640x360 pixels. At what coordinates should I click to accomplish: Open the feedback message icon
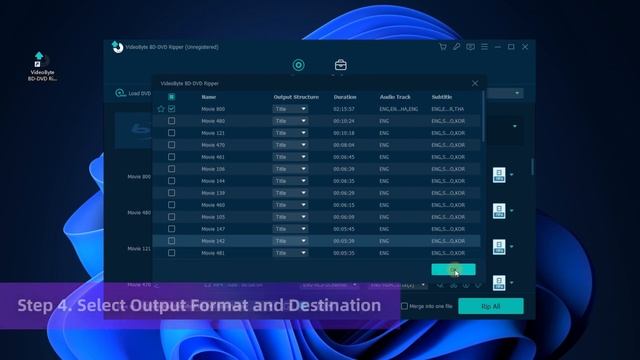coord(470,47)
